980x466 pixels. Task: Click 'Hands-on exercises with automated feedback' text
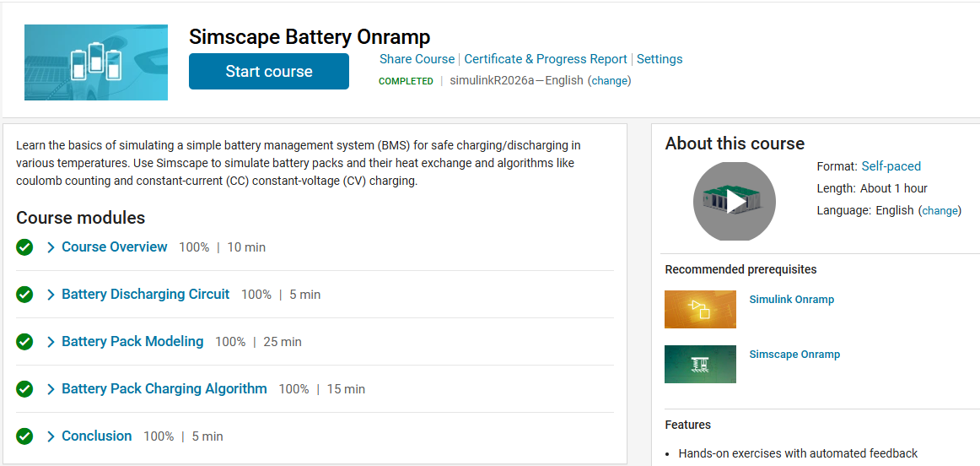798,453
